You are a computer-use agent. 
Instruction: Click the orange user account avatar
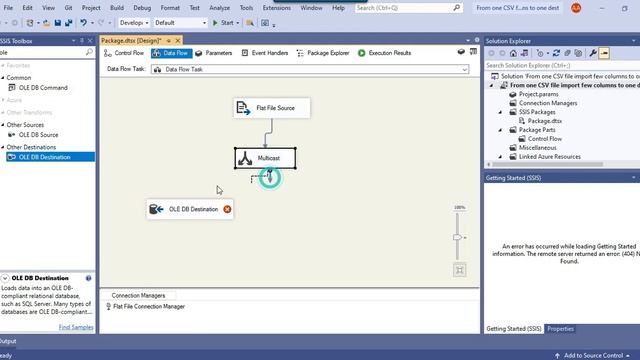(576, 8)
